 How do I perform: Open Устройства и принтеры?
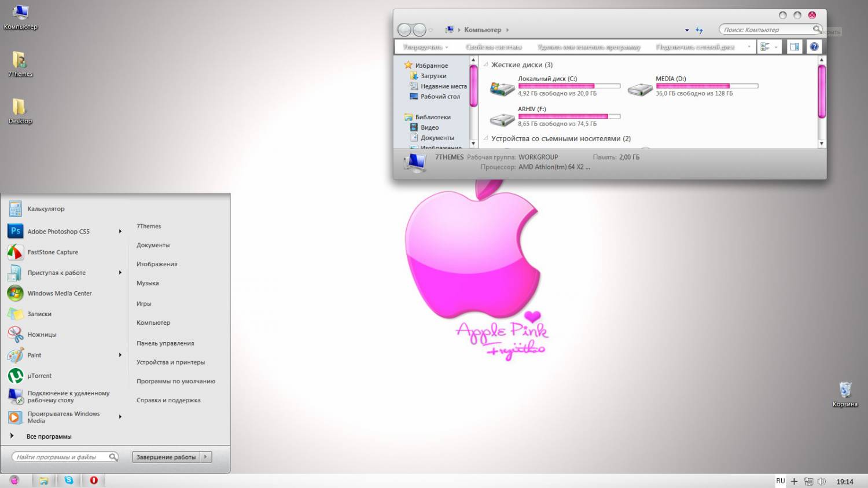pyautogui.click(x=171, y=362)
